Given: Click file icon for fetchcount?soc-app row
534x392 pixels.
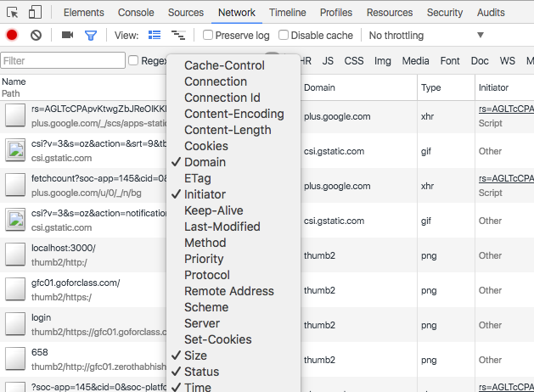Looking at the screenshot, I should tap(15, 185).
